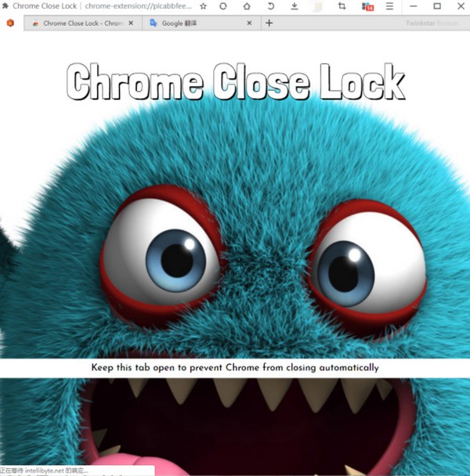
Task: Close the Google Translate tab
Action: tap(249, 23)
